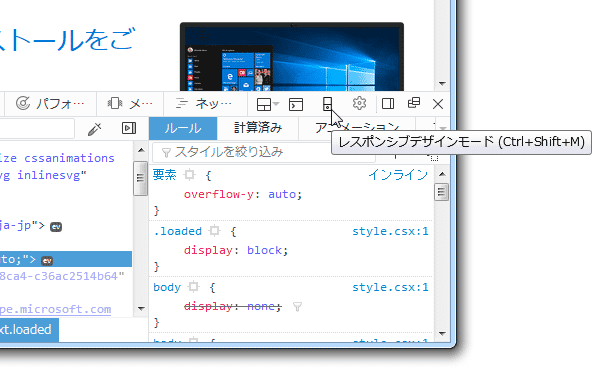The height and width of the screenshot is (370, 600).
Task: Click the frame selection layout icon
Action: point(264,104)
